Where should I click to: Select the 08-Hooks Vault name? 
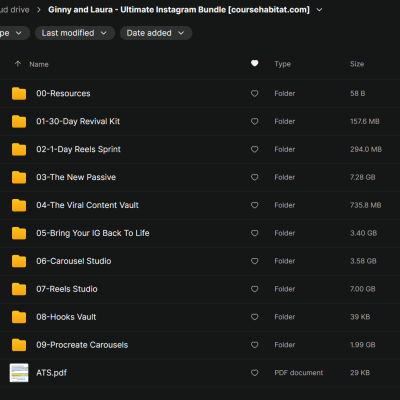click(x=66, y=317)
